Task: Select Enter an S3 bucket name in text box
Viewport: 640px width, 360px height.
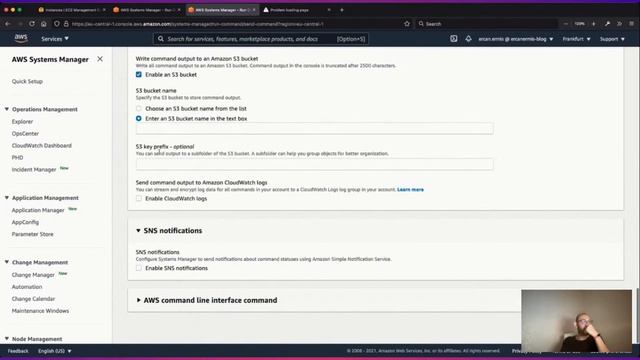Action: coord(139,118)
